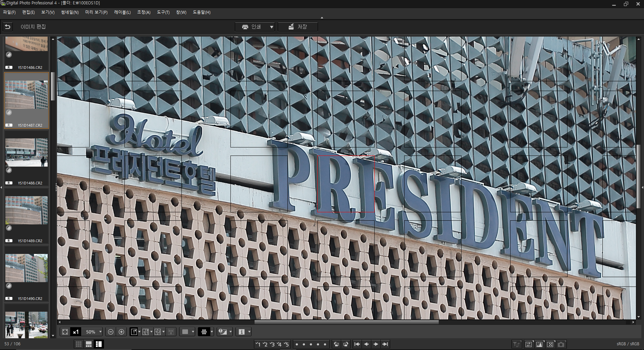
Task: Click the fit-to-window view icon
Action: coord(65,332)
